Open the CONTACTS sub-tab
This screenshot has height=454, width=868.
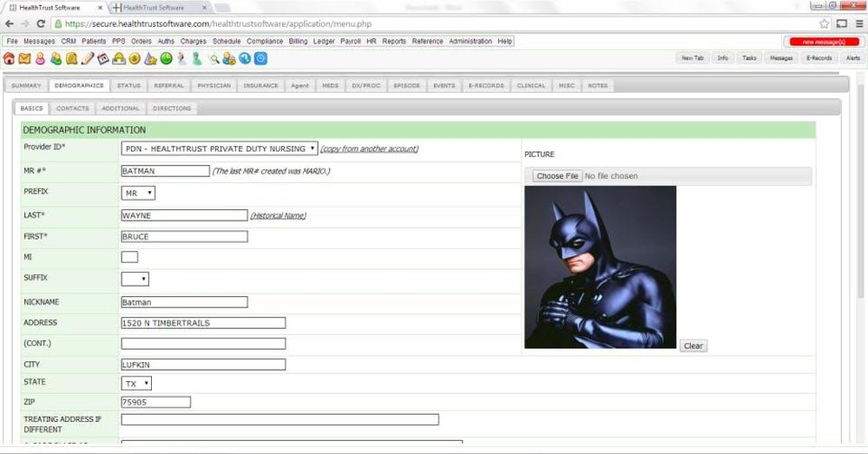coord(73,109)
